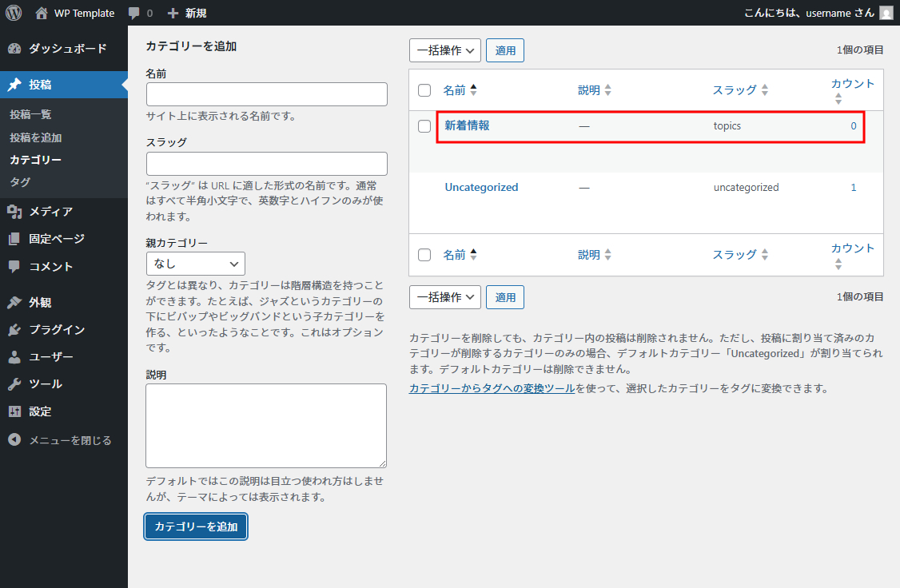Open the comments bubble in admin bar
Viewport: 900px width, 588px height.
[x=133, y=14]
